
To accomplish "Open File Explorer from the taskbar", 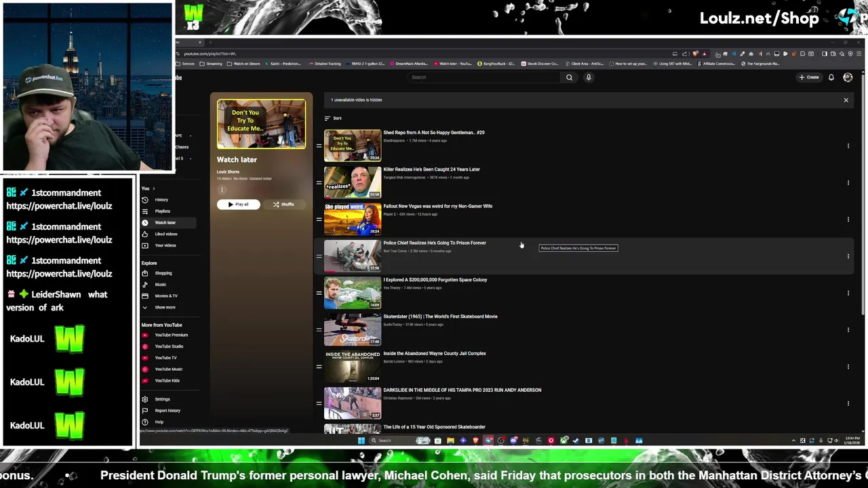I will pyautogui.click(x=450, y=441).
